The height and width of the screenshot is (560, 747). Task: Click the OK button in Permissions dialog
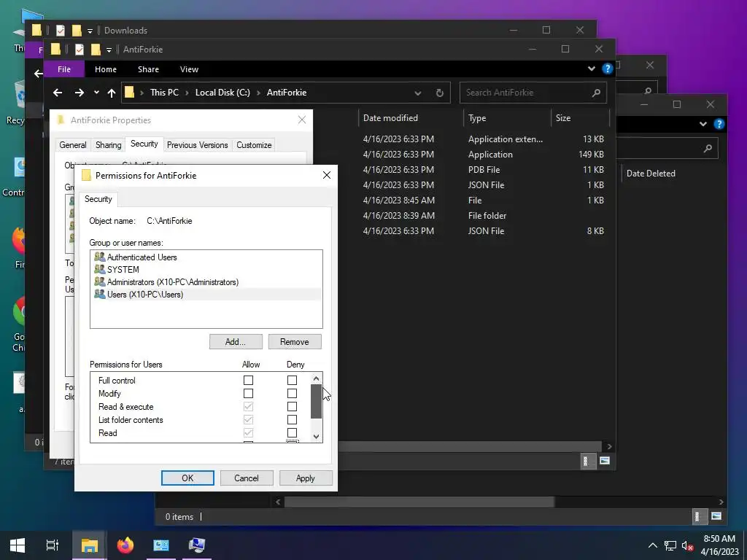coord(187,478)
